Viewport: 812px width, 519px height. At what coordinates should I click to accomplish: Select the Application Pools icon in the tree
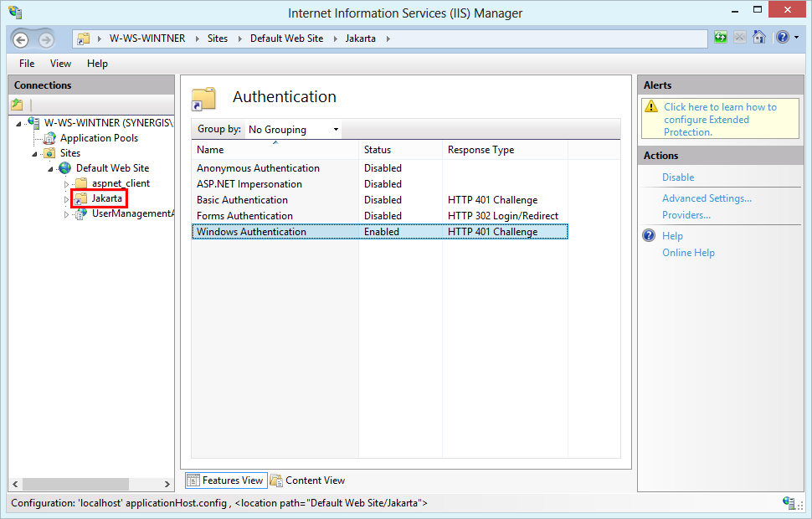click(x=48, y=138)
